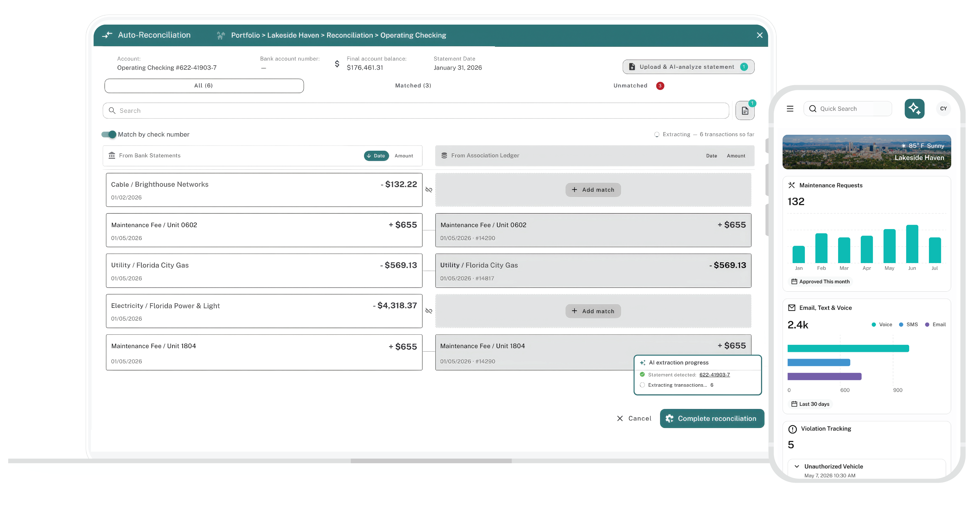Viewport: 980px width, 516px height.
Task: Click the portfolio building icon in breadcrumb
Action: (x=221, y=35)
